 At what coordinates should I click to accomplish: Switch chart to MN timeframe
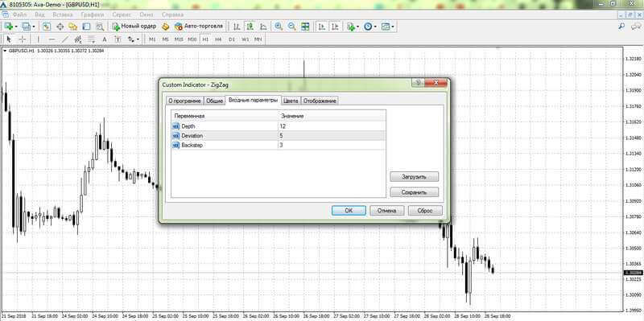[x=258, y=39]
